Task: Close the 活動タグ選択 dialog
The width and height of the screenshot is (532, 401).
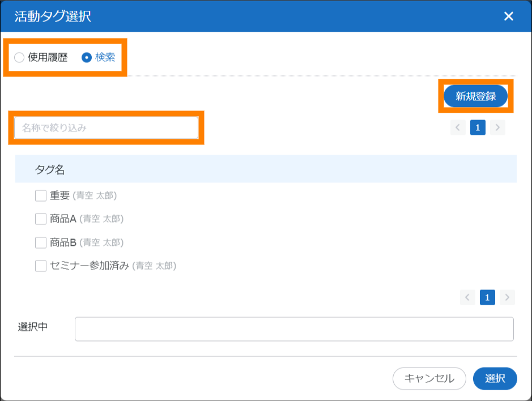Action: pyautogui.click(x=508, y=16)
